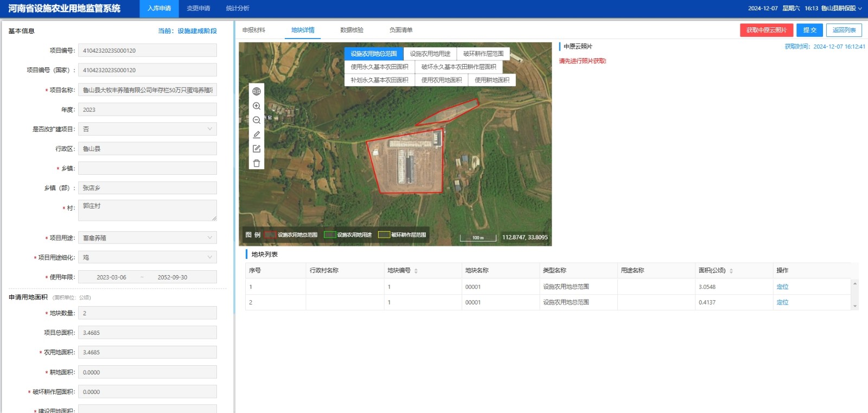This screenshot has height=413, width=868.
Task: Click the 项目名称 input field
Action: click(x=148, y=90)
